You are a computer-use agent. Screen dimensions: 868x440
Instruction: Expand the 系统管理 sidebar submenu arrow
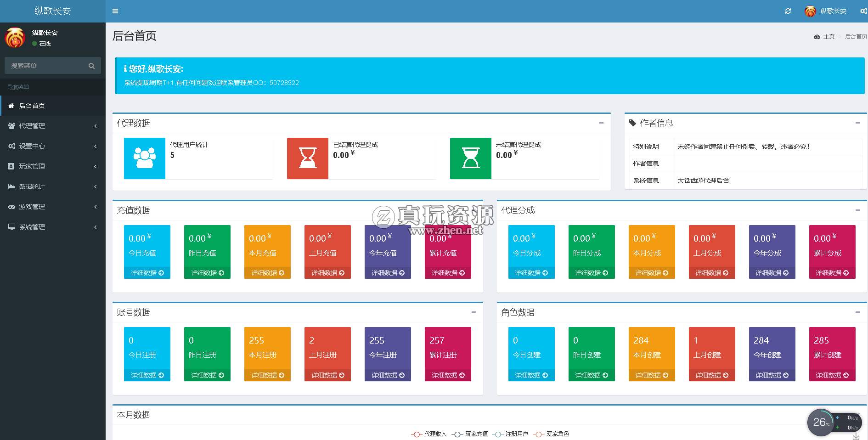(x=96, y=227)
